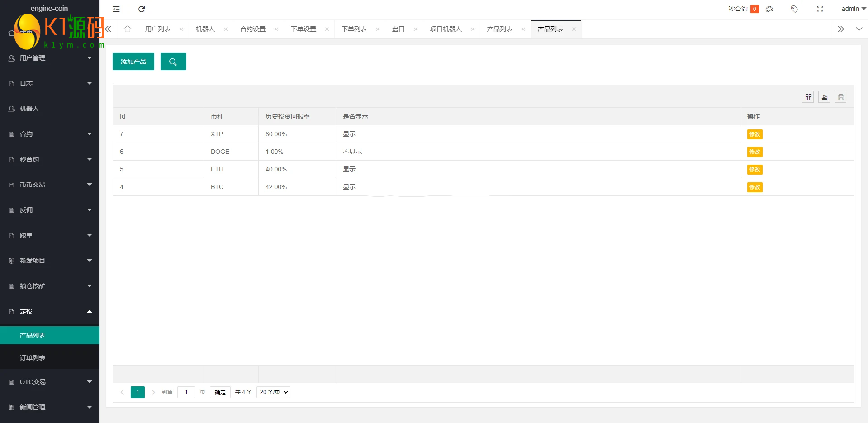
Task: Open the admin user dropdown
Action: click(853, 9)
